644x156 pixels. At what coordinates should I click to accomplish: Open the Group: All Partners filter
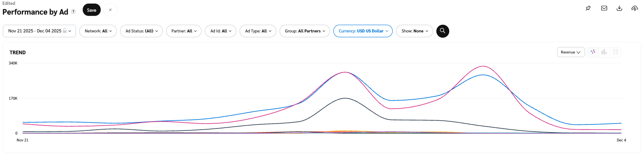click(305, 31)
